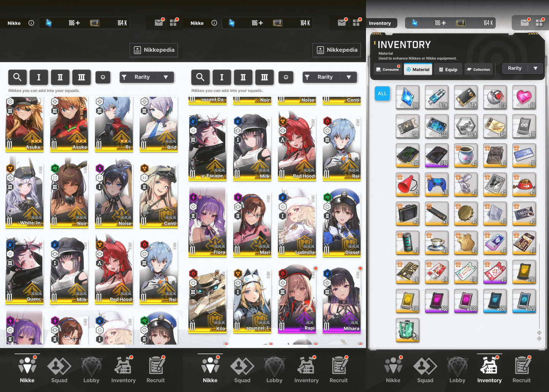This screenshot has width=549, height=392.
Task: Toggle Burst II filter in middle panel
Action: pos(243,77)
